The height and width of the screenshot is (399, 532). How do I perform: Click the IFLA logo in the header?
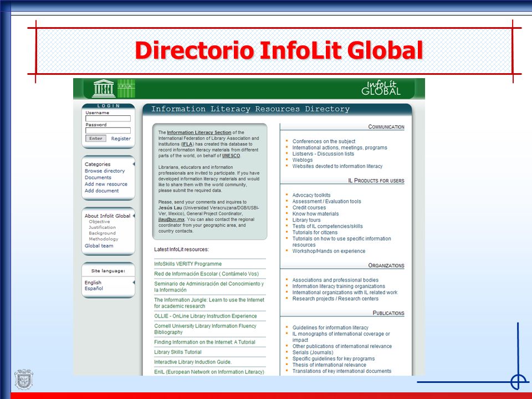(126, 88)
